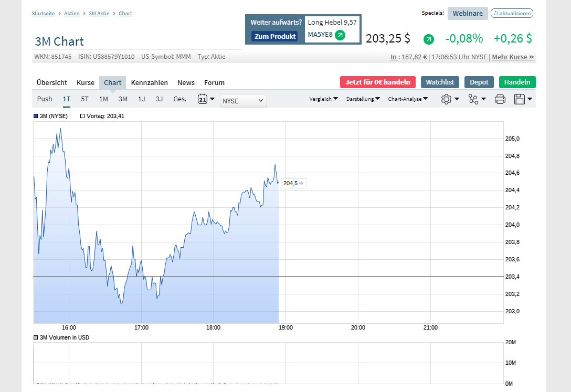Image resolution: width=571 pixels, height=392 pixels.
Task: Toggle the Push live update option
Action: pyautogui.click(x=45, y=99)
